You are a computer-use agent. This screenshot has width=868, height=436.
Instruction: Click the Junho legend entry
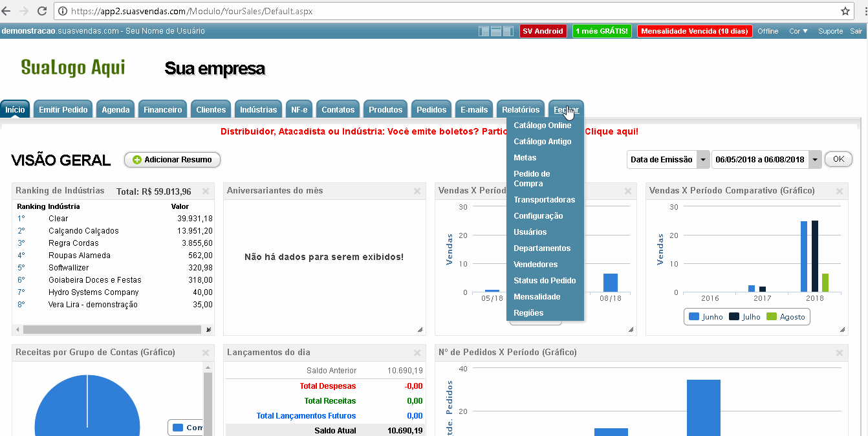coord(706,317)
